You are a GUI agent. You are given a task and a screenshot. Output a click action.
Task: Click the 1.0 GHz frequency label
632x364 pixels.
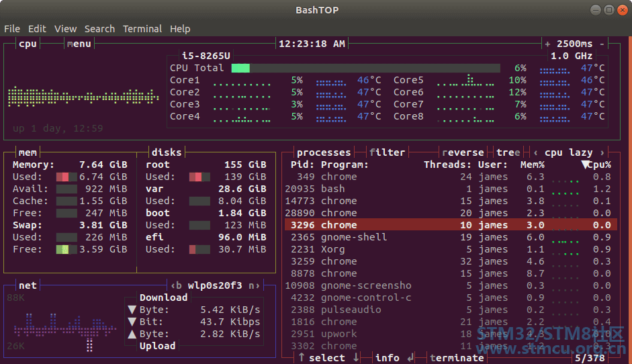tap(572, 56)
